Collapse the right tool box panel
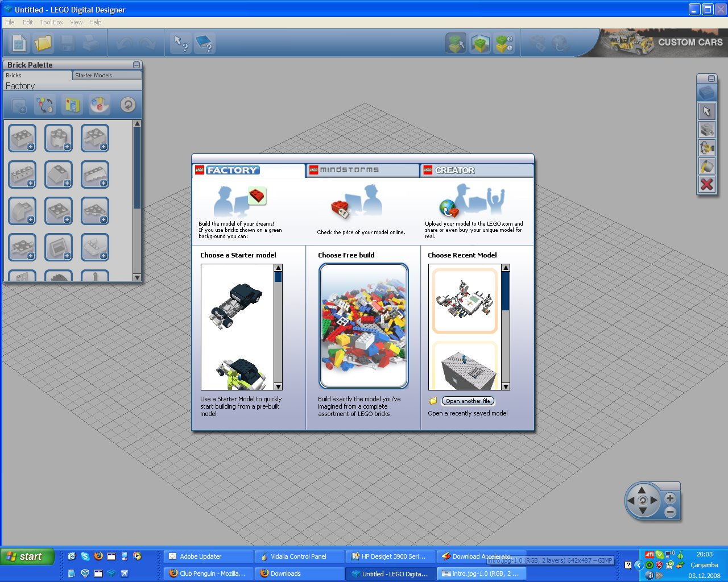 point(712,78)
